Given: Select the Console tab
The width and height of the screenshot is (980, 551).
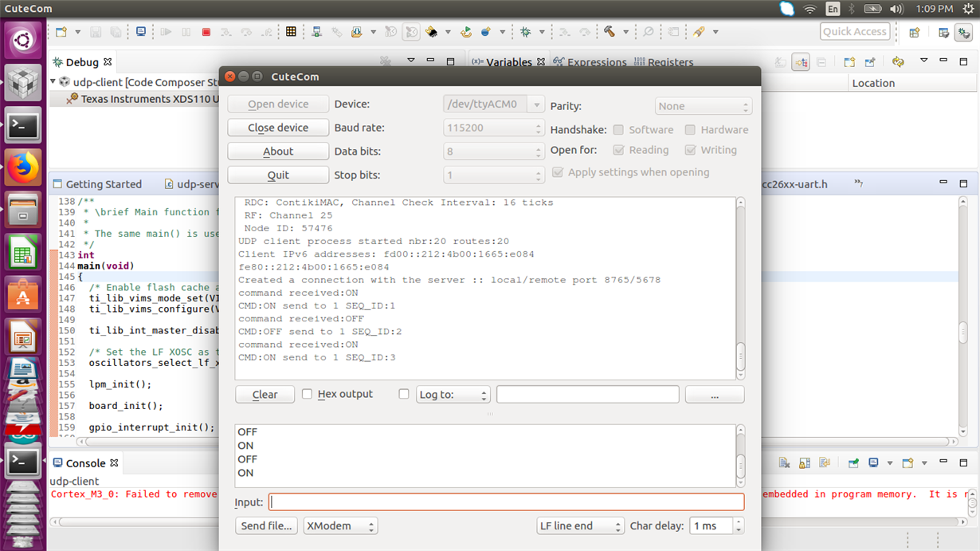Looking at the screenshot, I should [x=85, y=463].
